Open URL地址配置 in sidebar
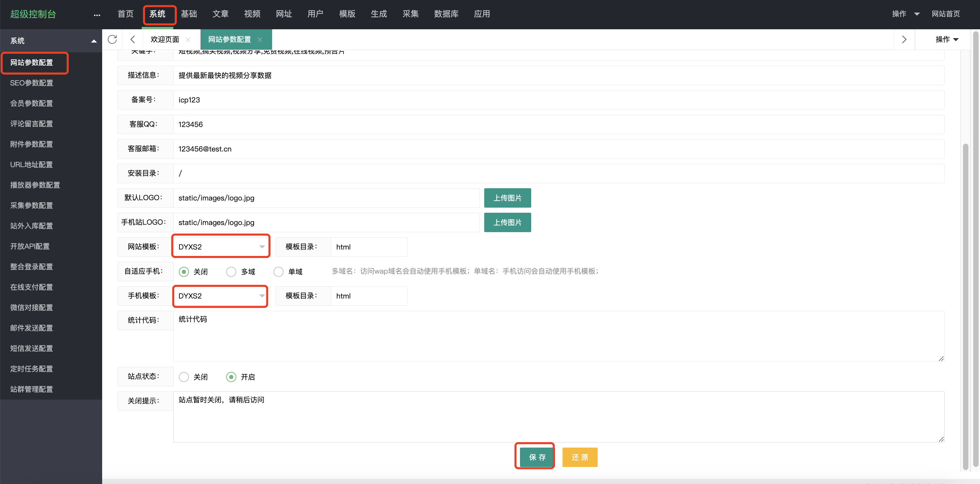This screenshot has height=484, width=980. point(32,165)
